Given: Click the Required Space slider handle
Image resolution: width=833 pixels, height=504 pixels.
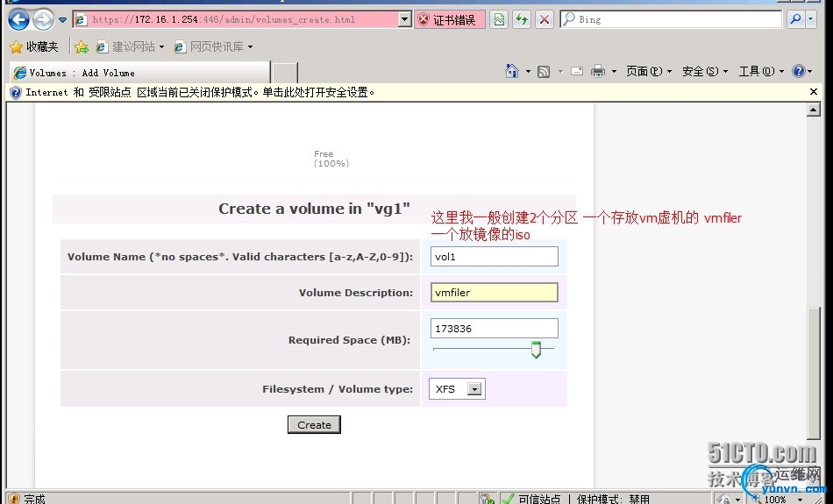Looking at the screenshot, I should click(536, 350).
